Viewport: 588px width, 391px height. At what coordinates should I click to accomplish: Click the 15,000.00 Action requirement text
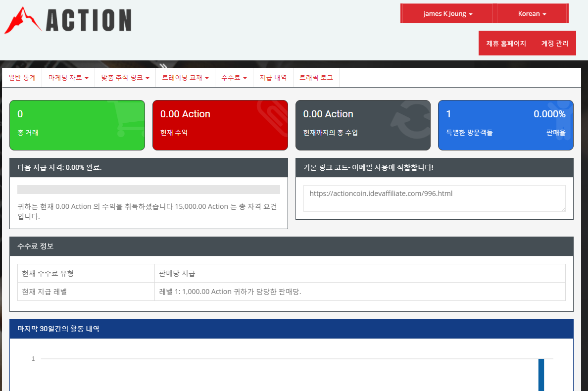[201, 206]
